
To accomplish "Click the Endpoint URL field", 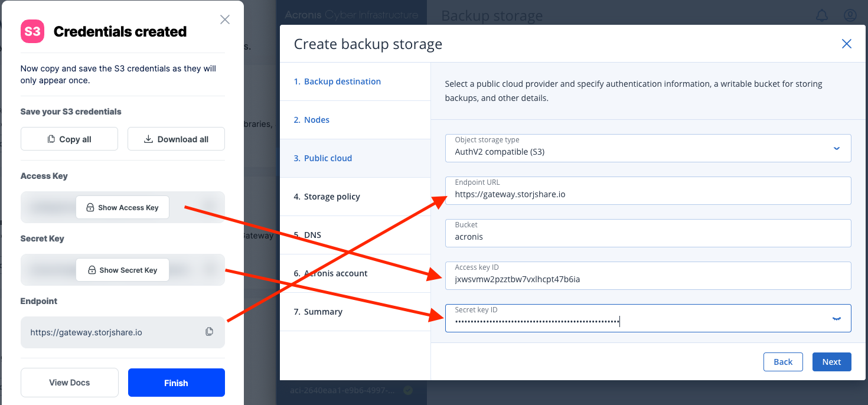I will pos(648,190).
